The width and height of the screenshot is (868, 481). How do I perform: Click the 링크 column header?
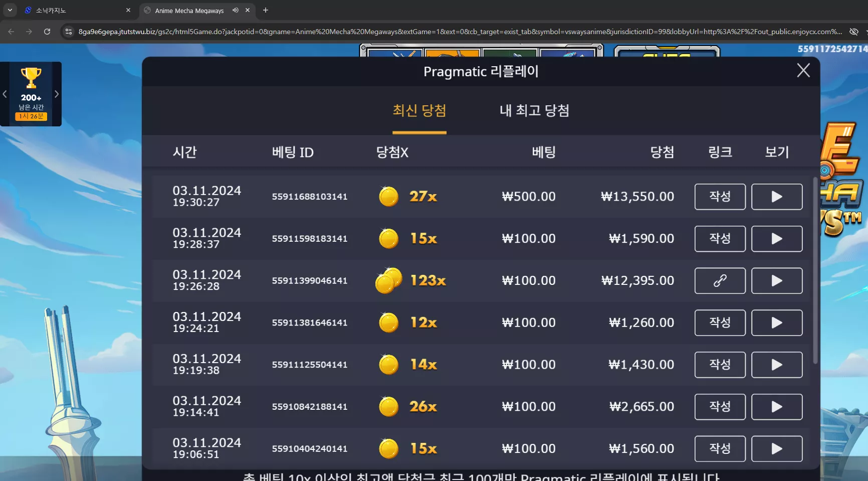(x=720, y=152)
